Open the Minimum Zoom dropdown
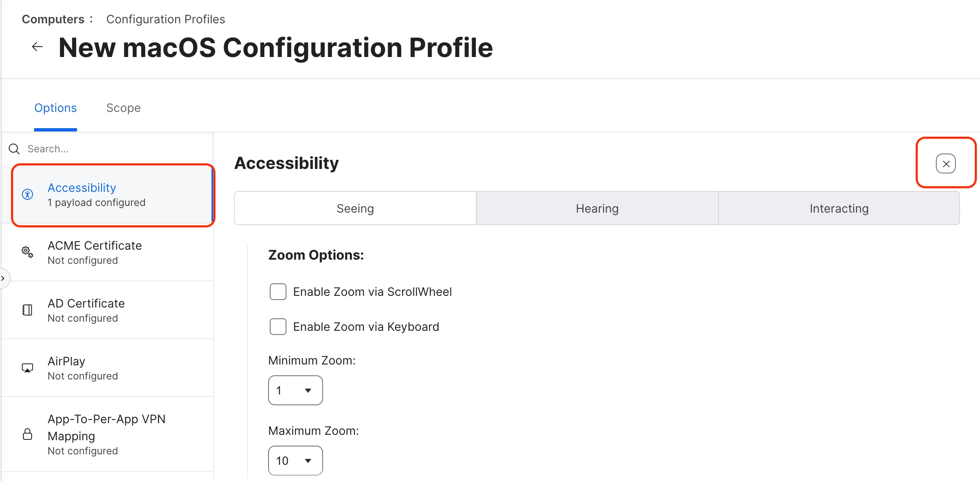Screen dimensions: 980x481 [296, 390]
